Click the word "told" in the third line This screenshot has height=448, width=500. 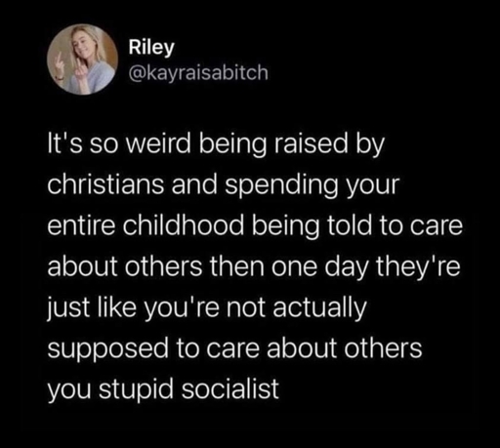(349, 225)
